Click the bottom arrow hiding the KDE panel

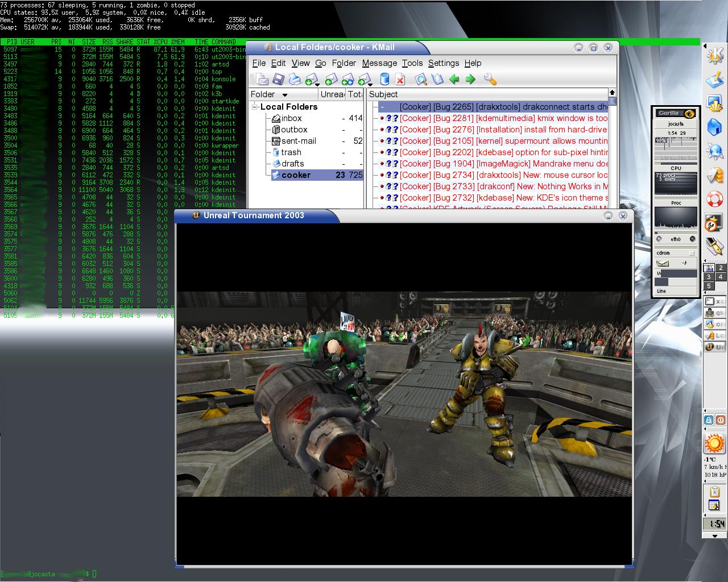[x=714, y=535]
